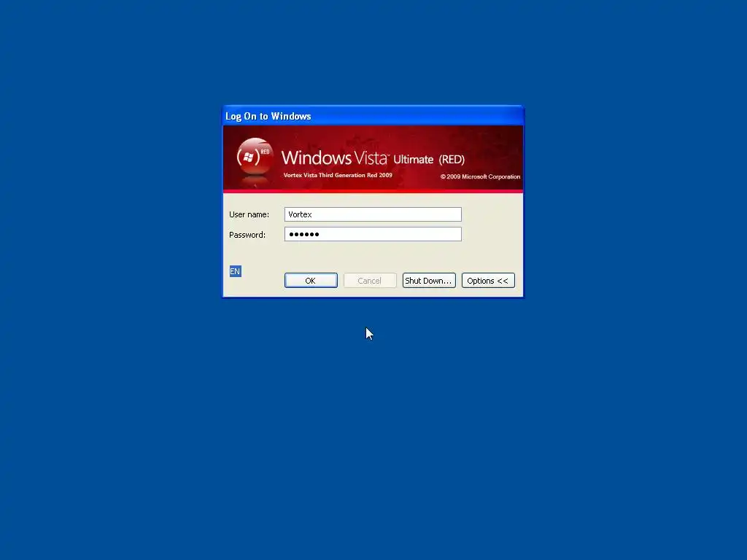Collapse the dialog with the Options << button
The height and width of the screenshot is (560, 747).
488,281
